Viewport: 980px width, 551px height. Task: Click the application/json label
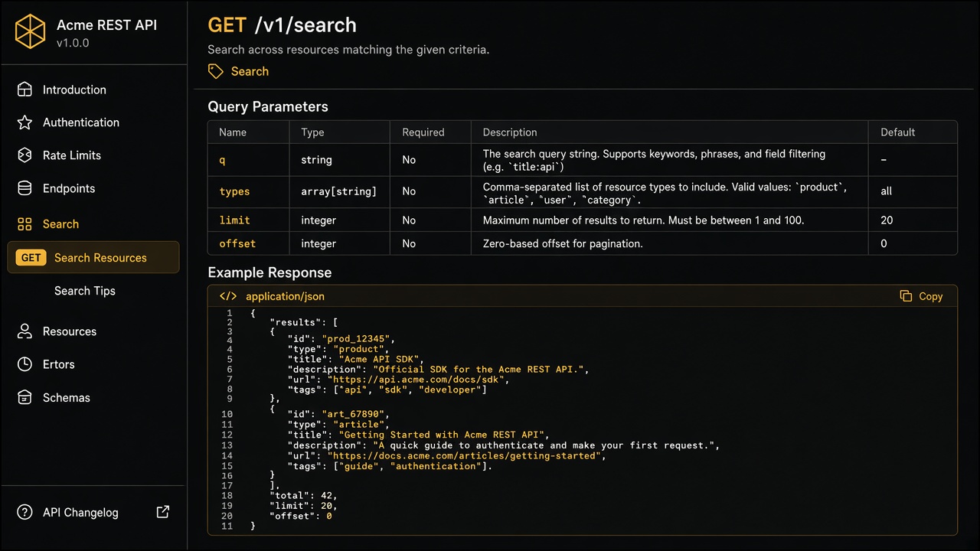(x=285, y=296)
